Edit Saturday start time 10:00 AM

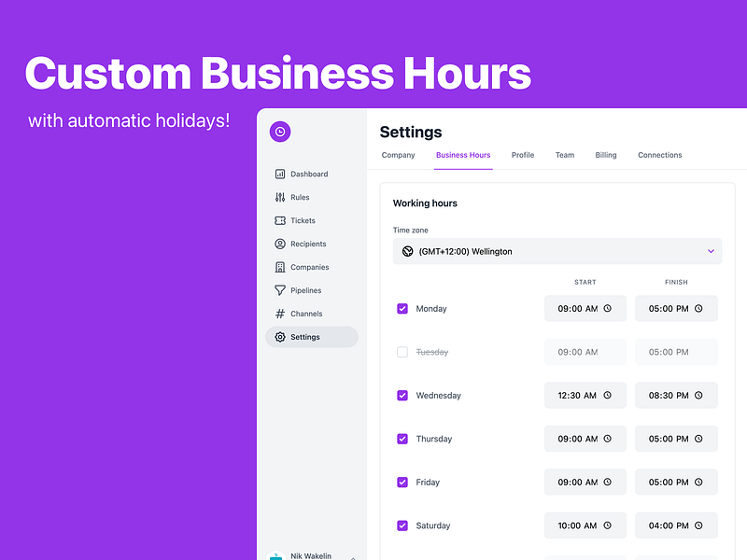[x=585, y=525]
